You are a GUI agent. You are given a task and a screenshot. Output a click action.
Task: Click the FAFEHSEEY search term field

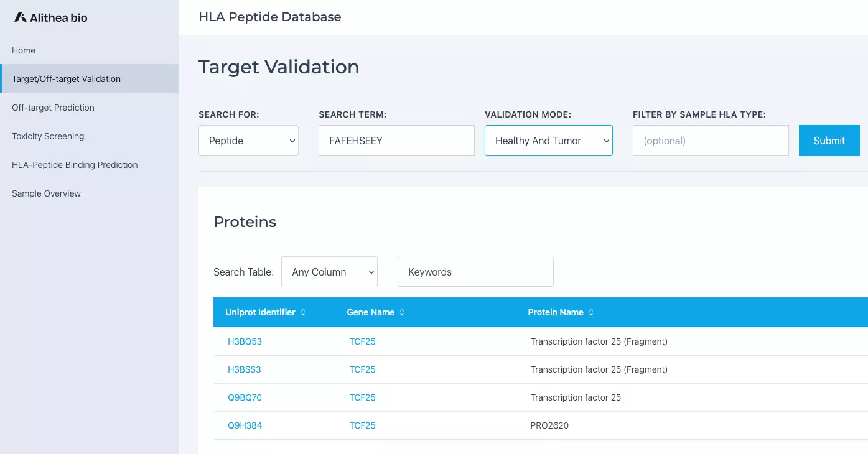pyautogui.click(x=396, y=141)
